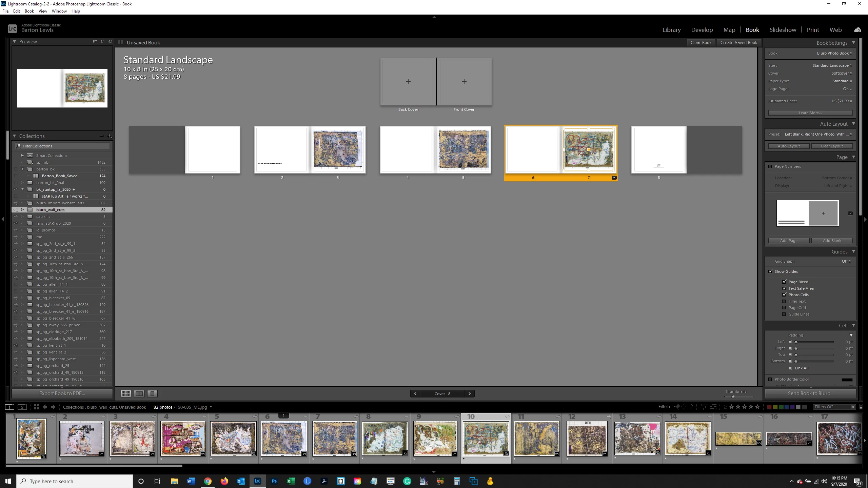Uncheck the Page Bleed guide
This screenshot has width=868, height=488.
coord(784,282)
